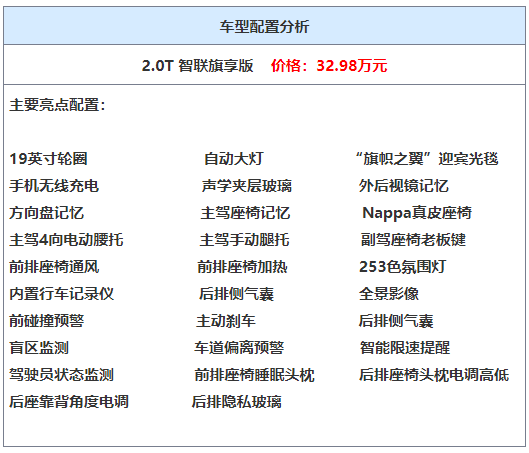Select the 主驾座椅记忆 item
Screen dimensions: 529x453
[x=245, y=213]
